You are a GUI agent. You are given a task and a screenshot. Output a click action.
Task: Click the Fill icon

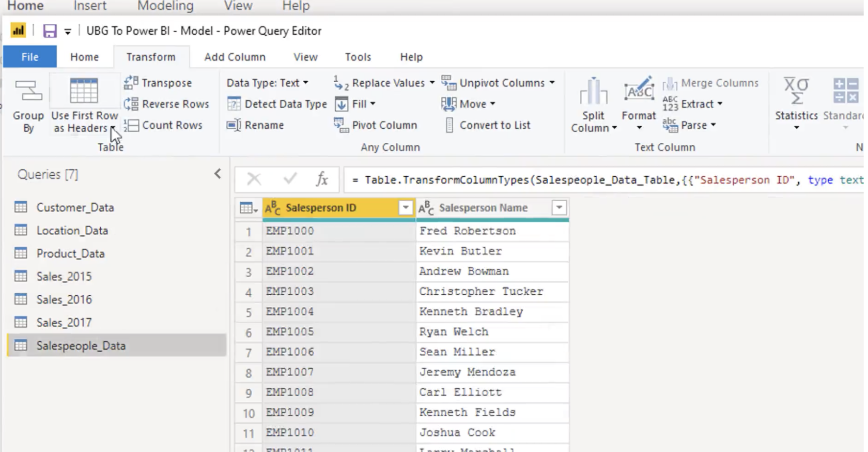342,104
